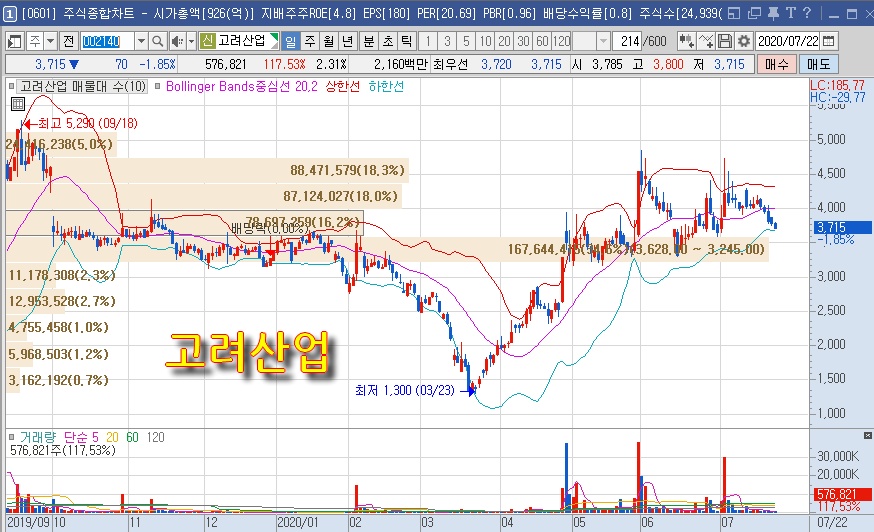874x532 pixels.
Task: Switch chart to daily 일 period
Action: [x=291, y=41]
